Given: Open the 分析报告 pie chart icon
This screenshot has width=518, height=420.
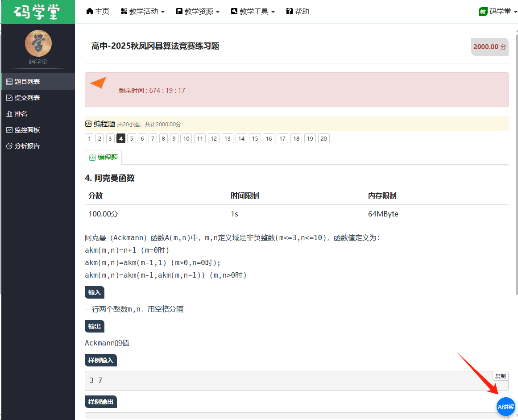Looking at the screenshot, I should tap(9, 146).
